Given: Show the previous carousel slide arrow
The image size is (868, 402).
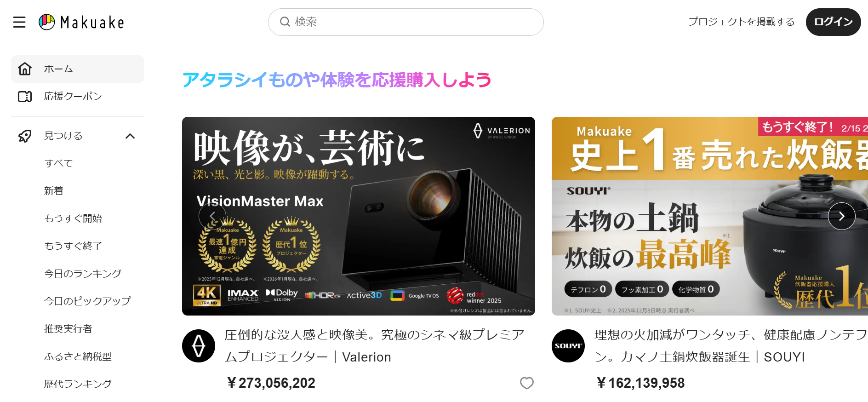Looking at the screenshot, I should pos(212,216).
